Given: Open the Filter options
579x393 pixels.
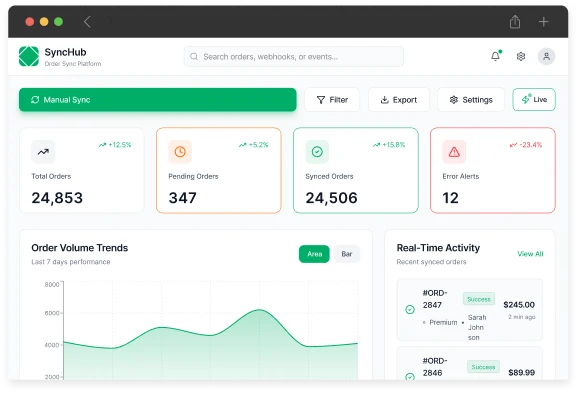Looking at the screenshot, I should tap(332, 100).
